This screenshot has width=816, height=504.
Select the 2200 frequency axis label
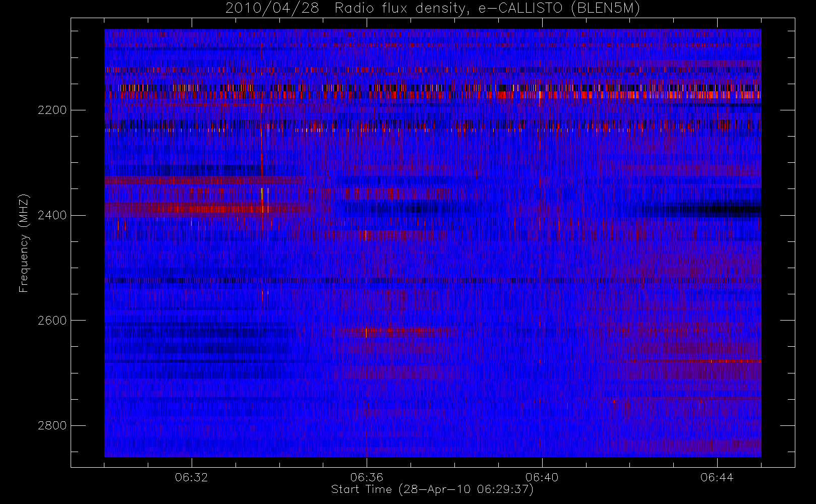(52, 110)
